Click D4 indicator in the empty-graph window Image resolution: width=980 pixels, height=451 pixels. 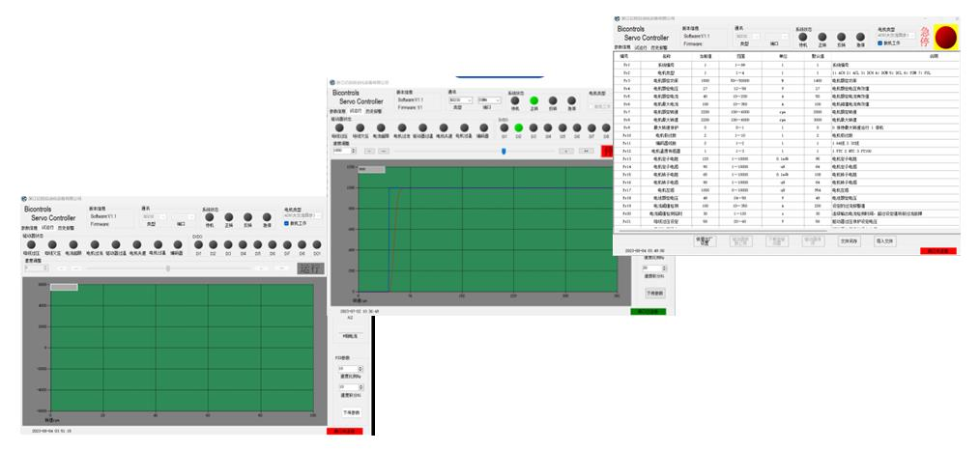pos(243,245)
